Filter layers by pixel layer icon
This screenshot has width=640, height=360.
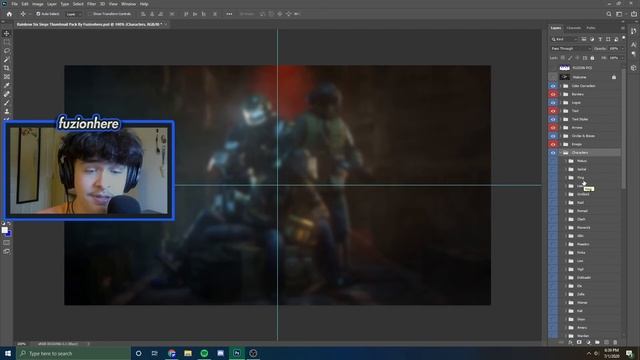point(584,39)
